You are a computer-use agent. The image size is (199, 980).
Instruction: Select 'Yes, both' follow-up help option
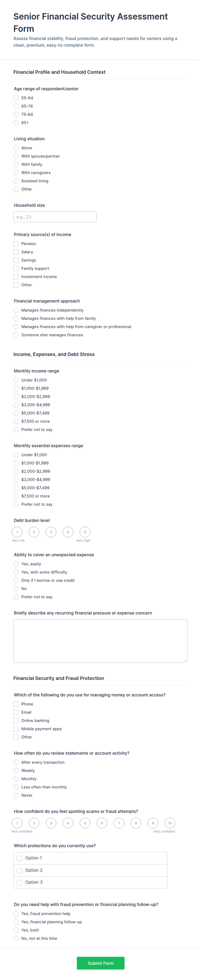tap(16, 930)
